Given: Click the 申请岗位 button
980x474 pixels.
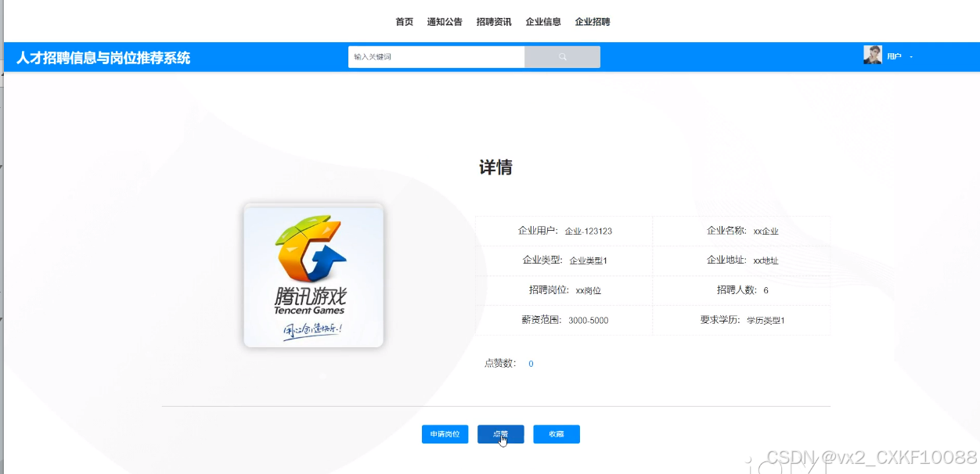Looking at the screenshot, I should 445,434.
